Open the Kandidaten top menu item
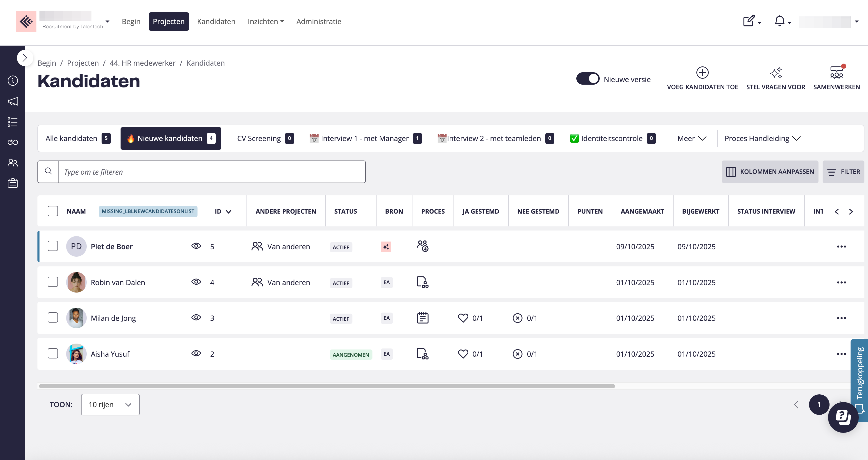The image size is (868, 460). (x=216, y=22)
